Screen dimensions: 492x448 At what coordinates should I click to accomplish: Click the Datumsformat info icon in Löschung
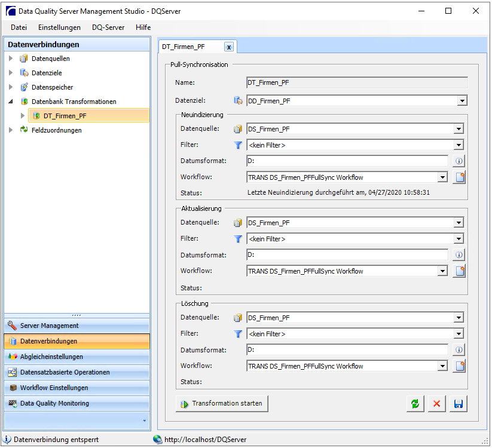(459, 350)
